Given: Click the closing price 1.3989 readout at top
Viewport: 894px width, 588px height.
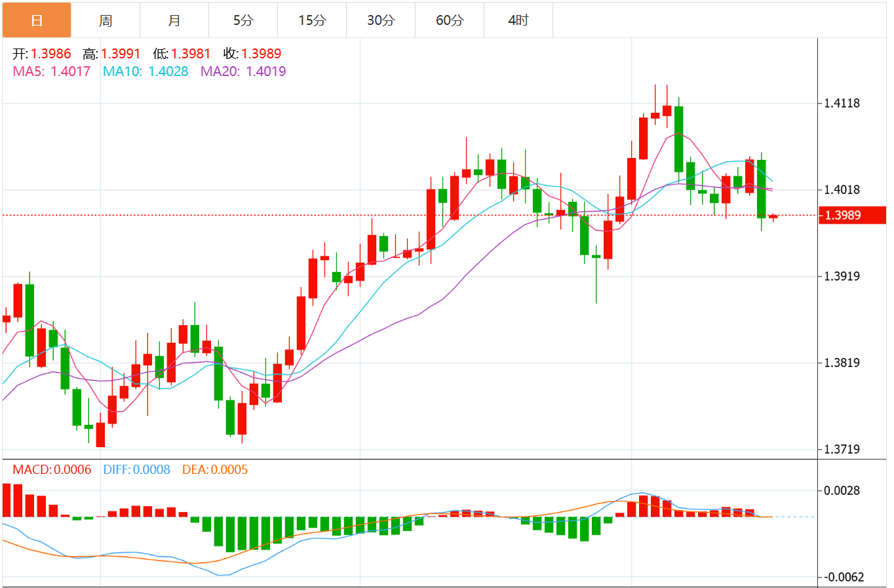Looking at the screenshot, I should point(261,54).
